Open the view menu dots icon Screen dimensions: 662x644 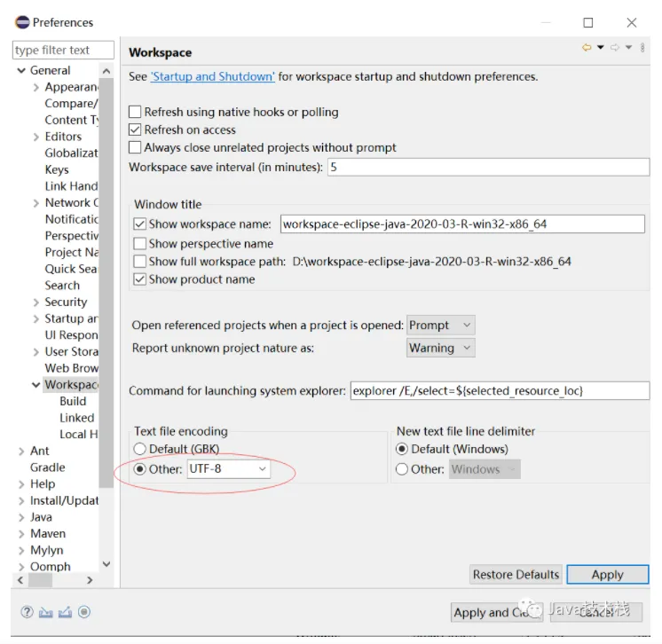pos(642,47)
